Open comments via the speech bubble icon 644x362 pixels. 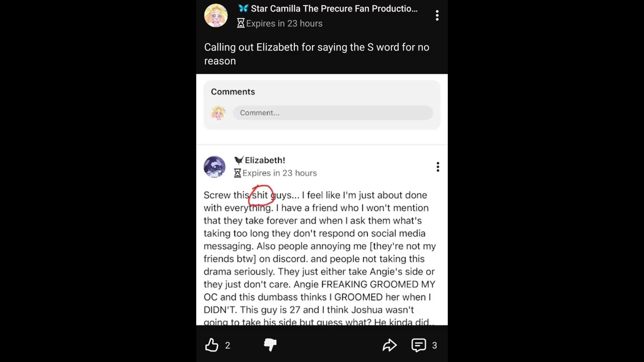tap(419, 345)
